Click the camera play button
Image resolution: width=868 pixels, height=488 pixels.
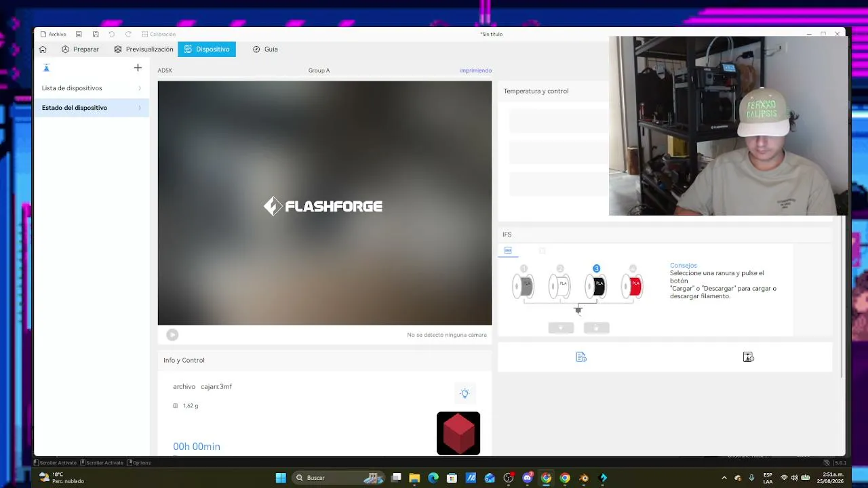point(172,335)
